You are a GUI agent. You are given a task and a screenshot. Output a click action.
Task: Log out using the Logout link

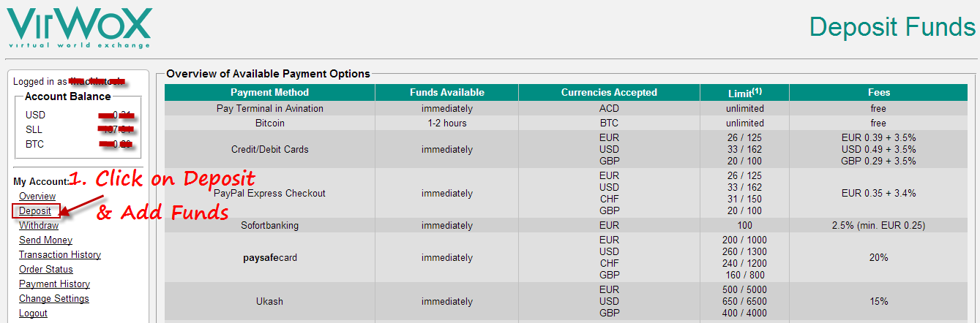click(x=33, y=313)
